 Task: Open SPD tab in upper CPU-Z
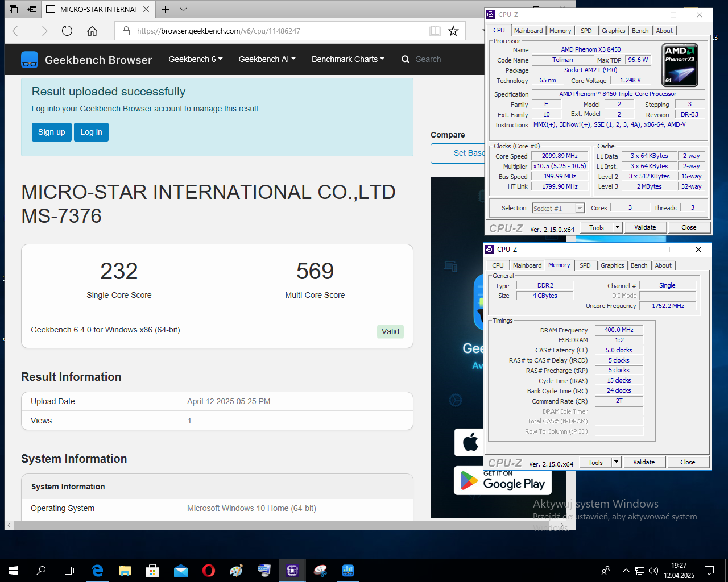586,31
